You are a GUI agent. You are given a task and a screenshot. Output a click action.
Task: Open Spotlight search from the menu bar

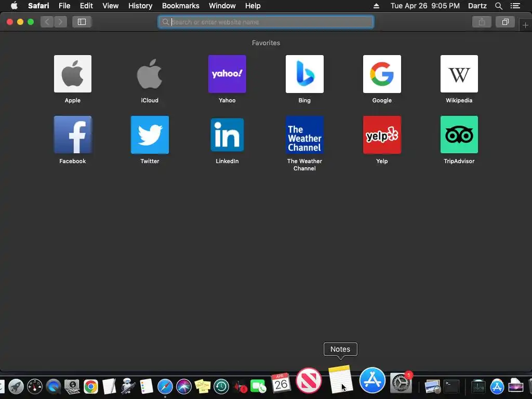coord(498,6)
